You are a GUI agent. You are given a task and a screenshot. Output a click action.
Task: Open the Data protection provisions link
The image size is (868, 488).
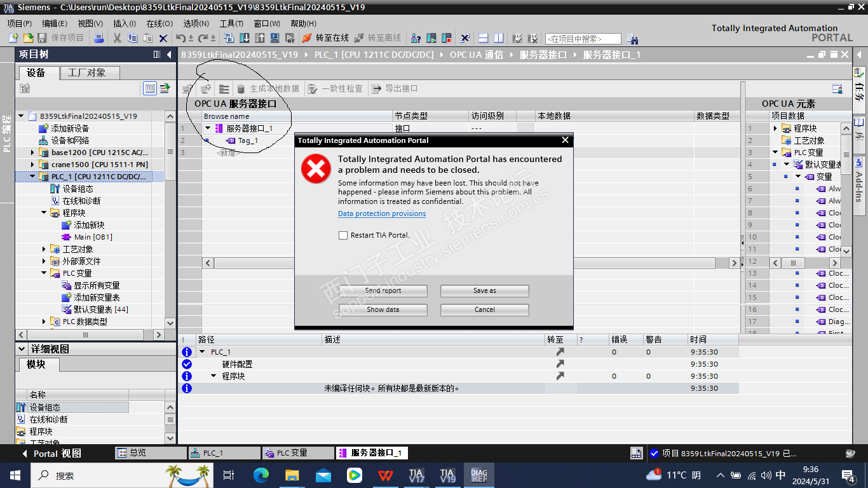[x=382, y=213]
